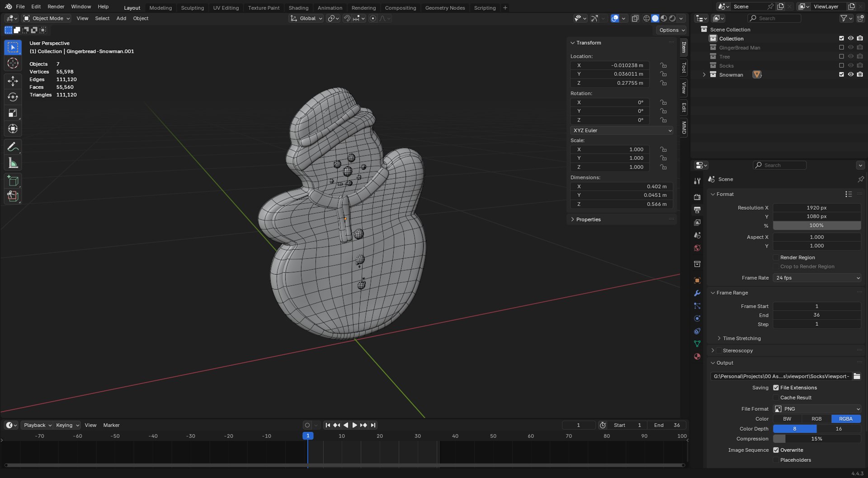Hide the Snowman collection in viewport
The image size is (868, 478).
point(850,75)
